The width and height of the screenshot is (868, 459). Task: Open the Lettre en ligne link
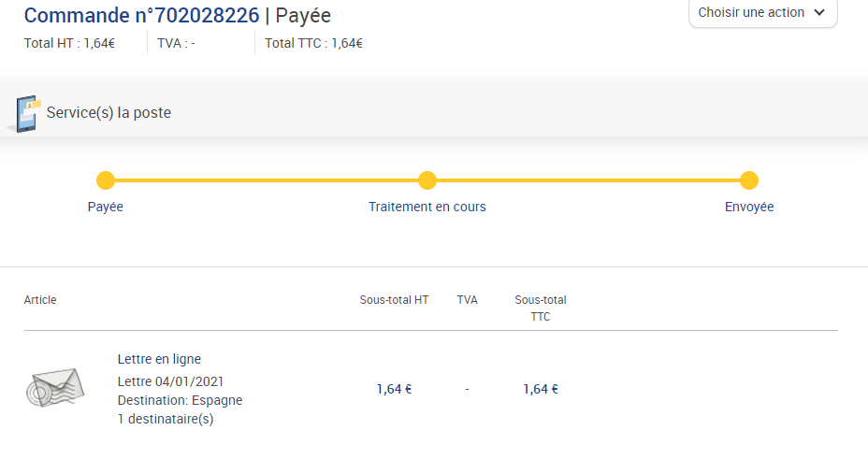(159, 359)
